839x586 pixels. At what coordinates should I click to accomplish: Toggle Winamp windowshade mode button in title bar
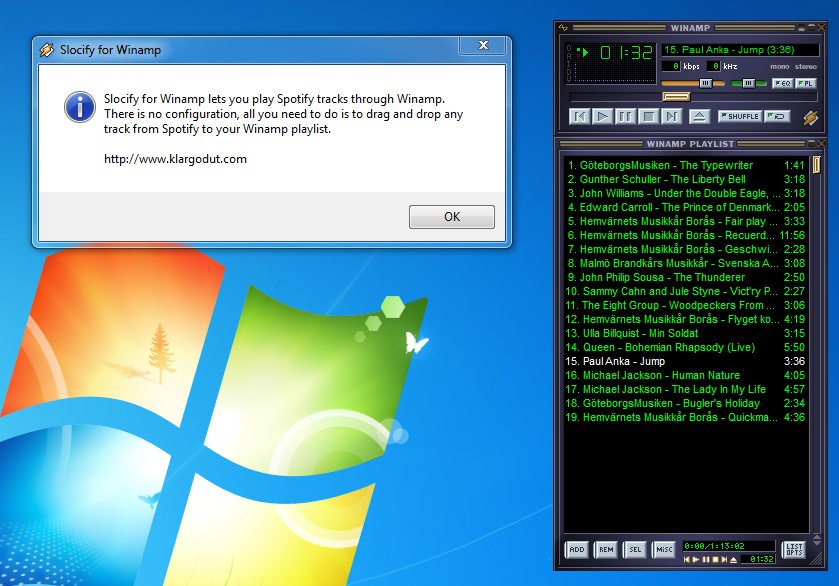pyautogui.click(x=812, y=27)
